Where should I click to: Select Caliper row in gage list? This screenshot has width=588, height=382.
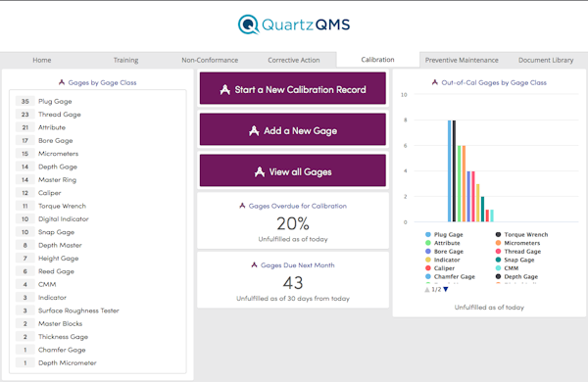tap(97, 193)
